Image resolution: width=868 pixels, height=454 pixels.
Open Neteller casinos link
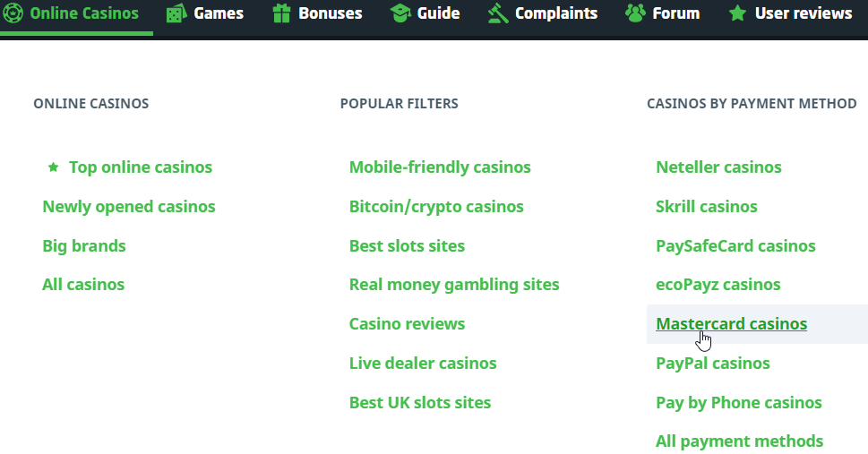[718, 167]
